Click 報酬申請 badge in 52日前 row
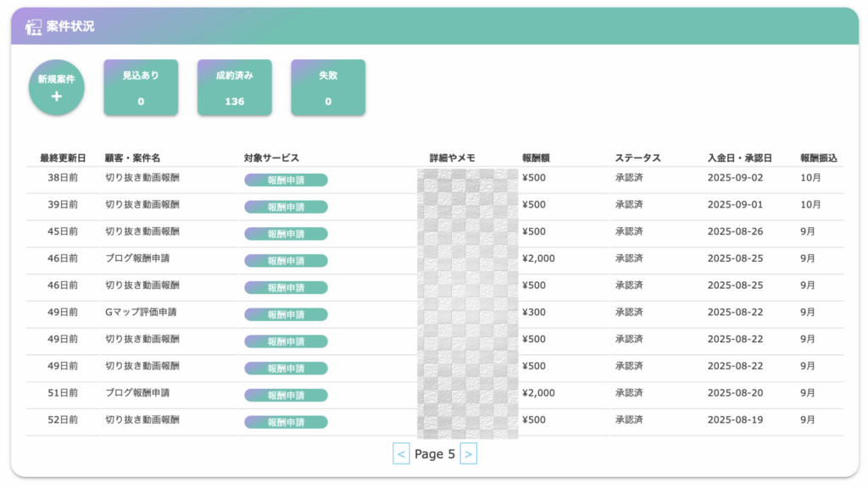 pyautogui.click(x=286, y=422)
